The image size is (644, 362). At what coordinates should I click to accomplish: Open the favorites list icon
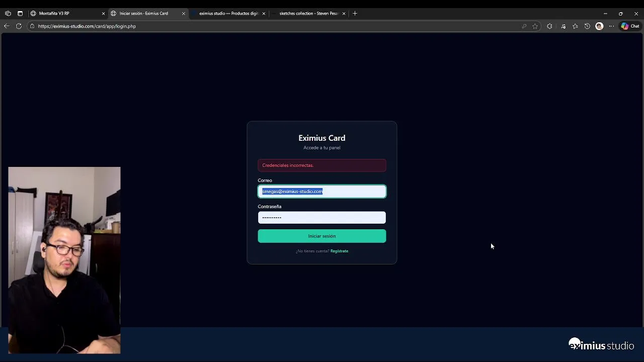click(x=575, y=26)
